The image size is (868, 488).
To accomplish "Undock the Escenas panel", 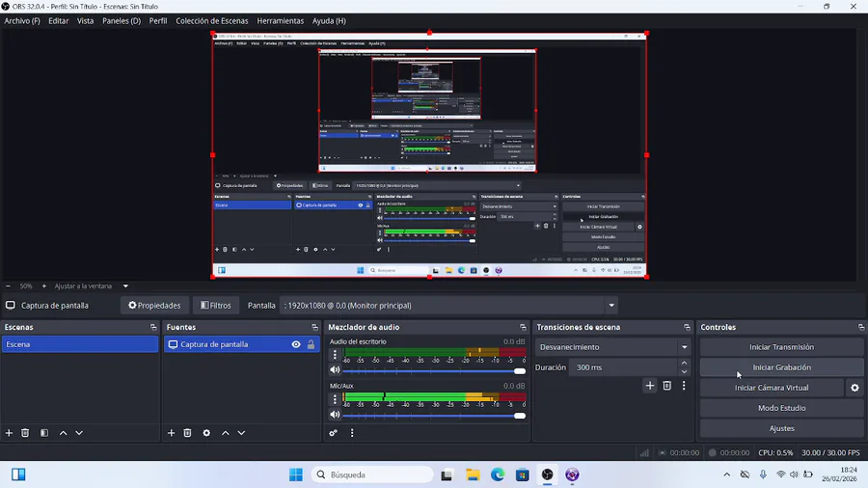I will click(x=153, y=327).
